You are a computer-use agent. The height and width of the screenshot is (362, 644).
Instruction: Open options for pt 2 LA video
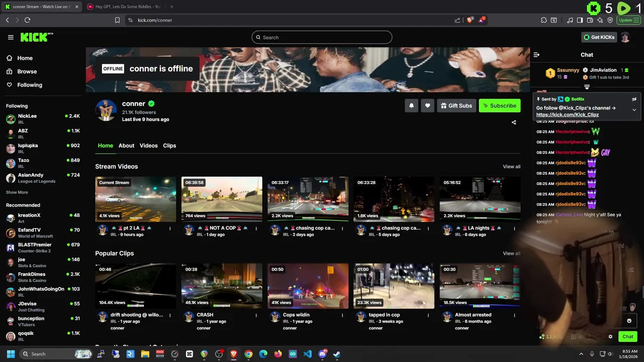coord(170,228)
